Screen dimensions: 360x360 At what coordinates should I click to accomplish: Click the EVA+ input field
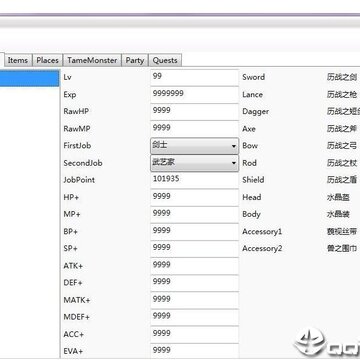coord(195,351)
